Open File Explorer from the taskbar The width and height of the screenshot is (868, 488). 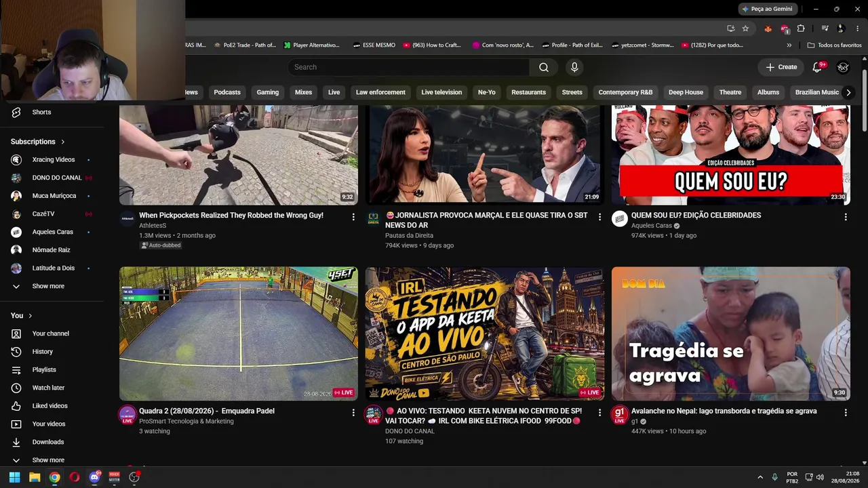coord(35,477)
